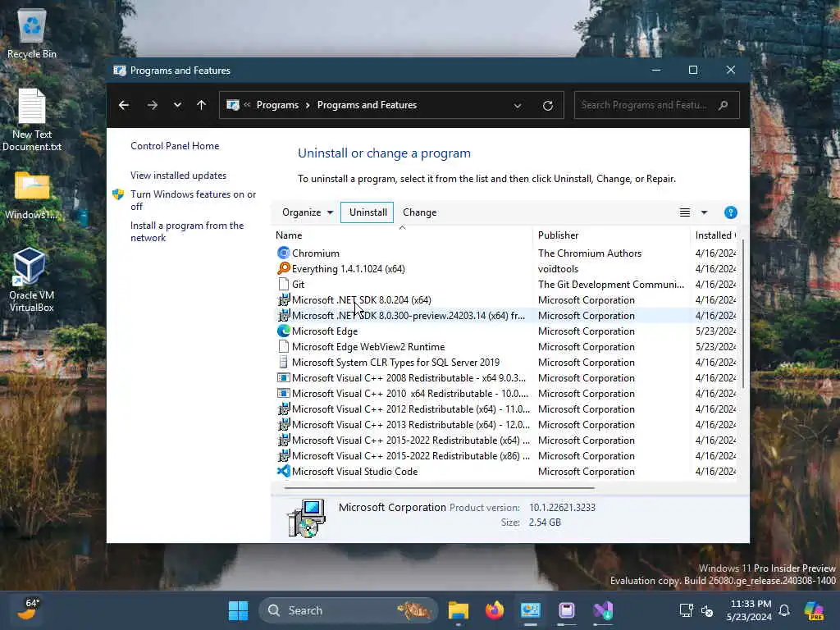Select Microsoft Edge WebView2 Runtime row
The height and width of the screenshot is (630, 840).
(x=505, y=347)
